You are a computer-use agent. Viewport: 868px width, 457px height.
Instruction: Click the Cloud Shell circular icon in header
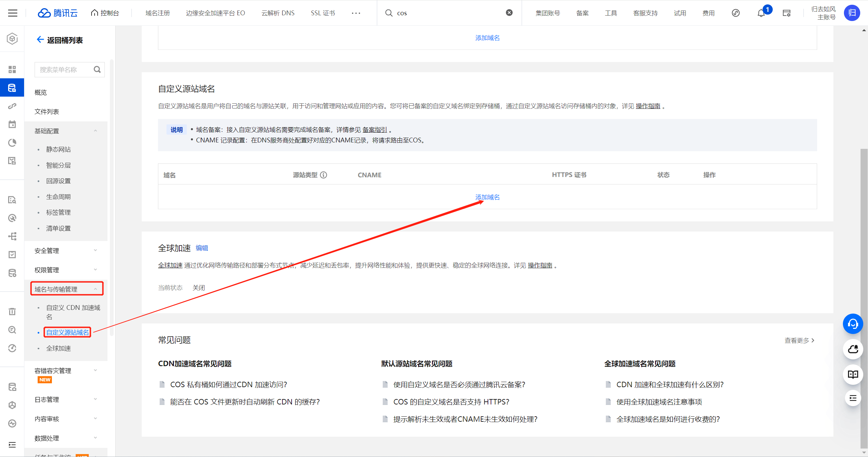coord(735,13)
